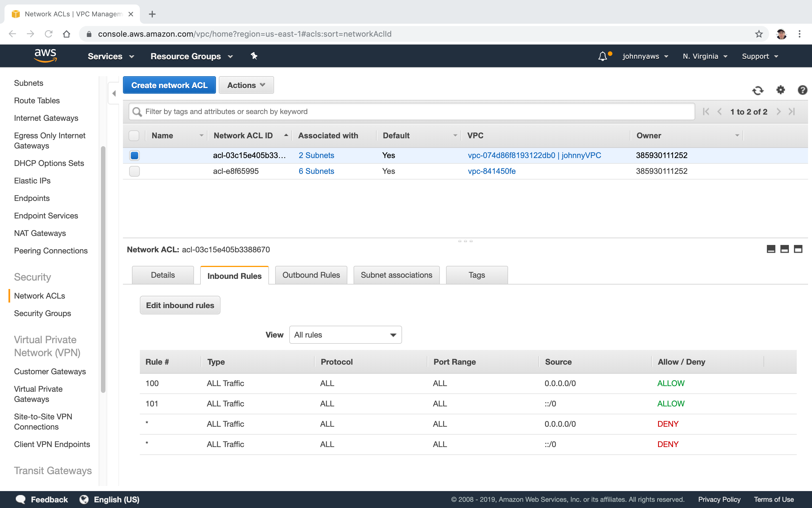Screen dimensions: 812x508
Task: Open Terms of Use footer link
Action: click(x=774, y=499)
